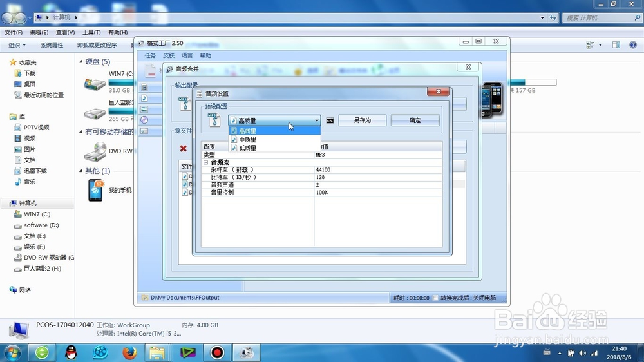The width and height of the screenshot is (644, 362).
Task: Collapse the 硬盘 (5) group in Explorer
Action: coord(81,62)
